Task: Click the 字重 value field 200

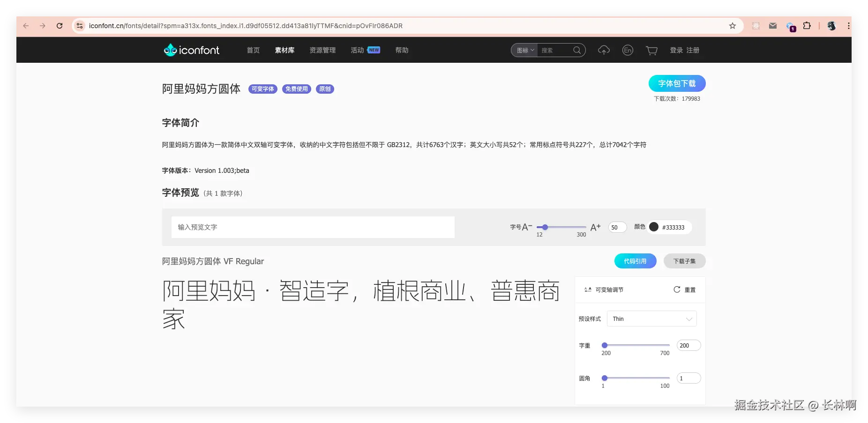Action: tap(688, 345)
